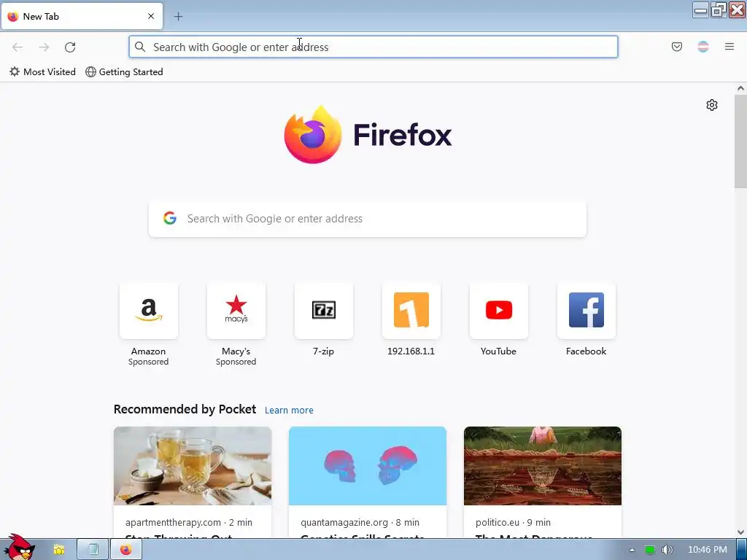This screenshot has width=747, height=560.
Task: Open new tab personalize gear icon
Action: 712,105
